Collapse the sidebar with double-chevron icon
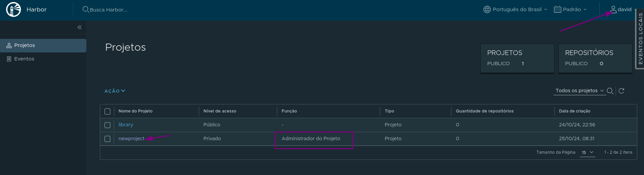The height and width of the screenshot is (175, 644). pyautogui.click(x=80, y=27)
